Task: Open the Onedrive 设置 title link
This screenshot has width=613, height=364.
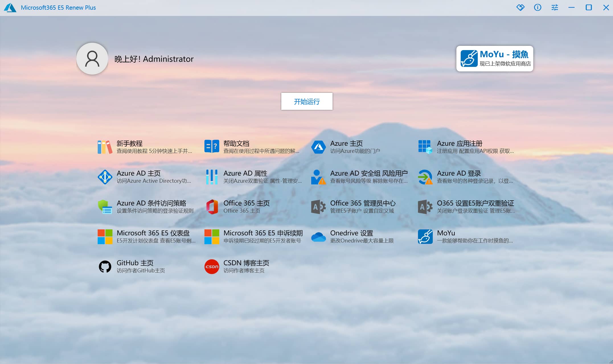Action: 352,233
